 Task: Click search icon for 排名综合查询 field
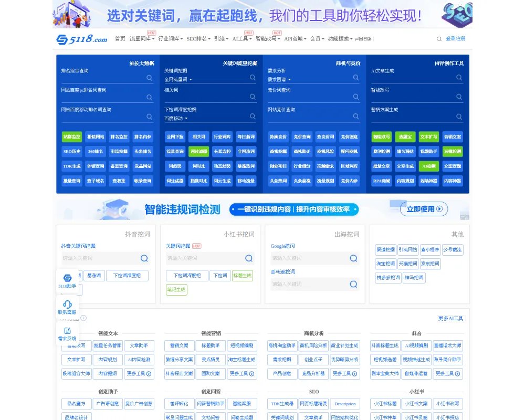click(x=149, y=78)
